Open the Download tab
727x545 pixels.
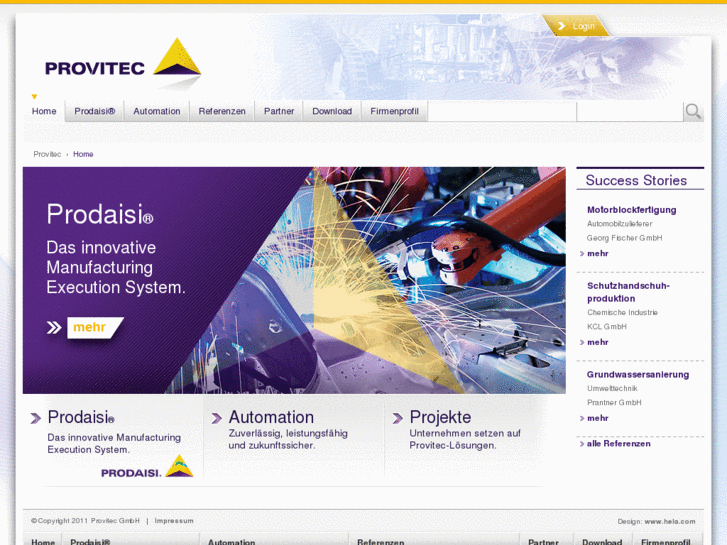pyautogui.click(x=332, y=111)
